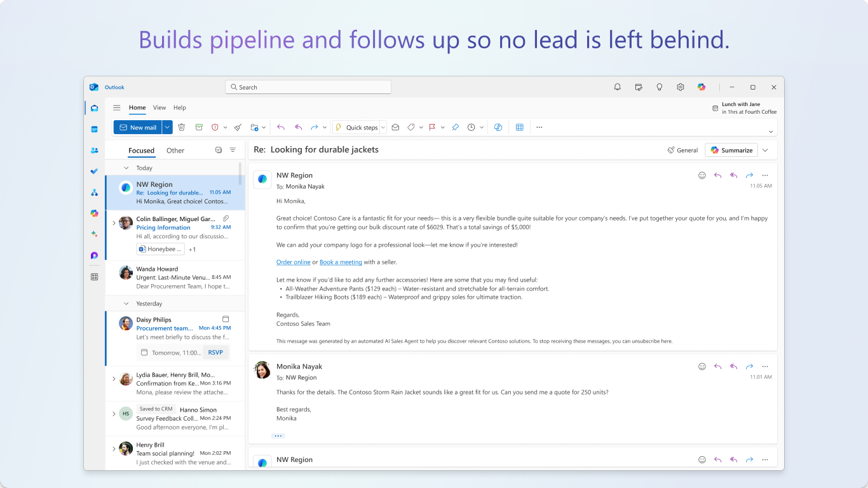The image size is (868, 488).
Task: Click Forward arrow in toolbar
Action: [x=314, y=127]
